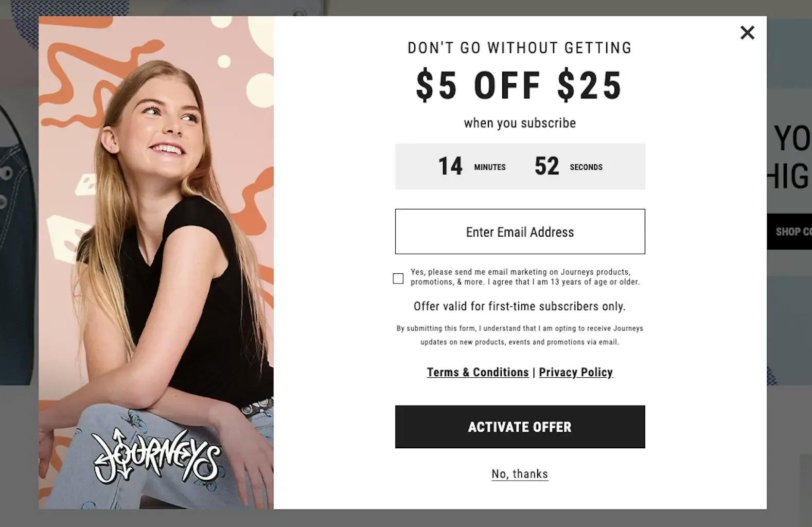
Task: Click the 52 seconds countdown value
Action: 546,166
